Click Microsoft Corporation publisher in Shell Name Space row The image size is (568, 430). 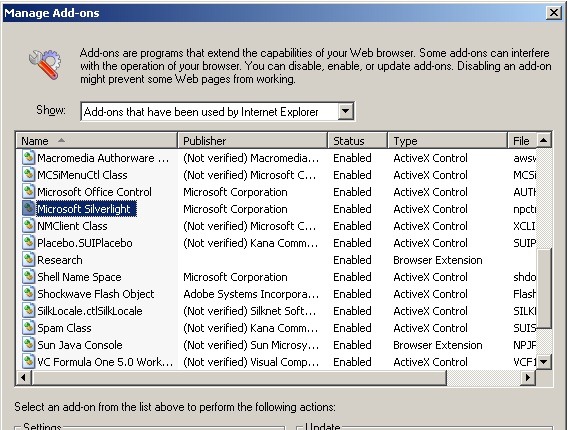(235, 277)
